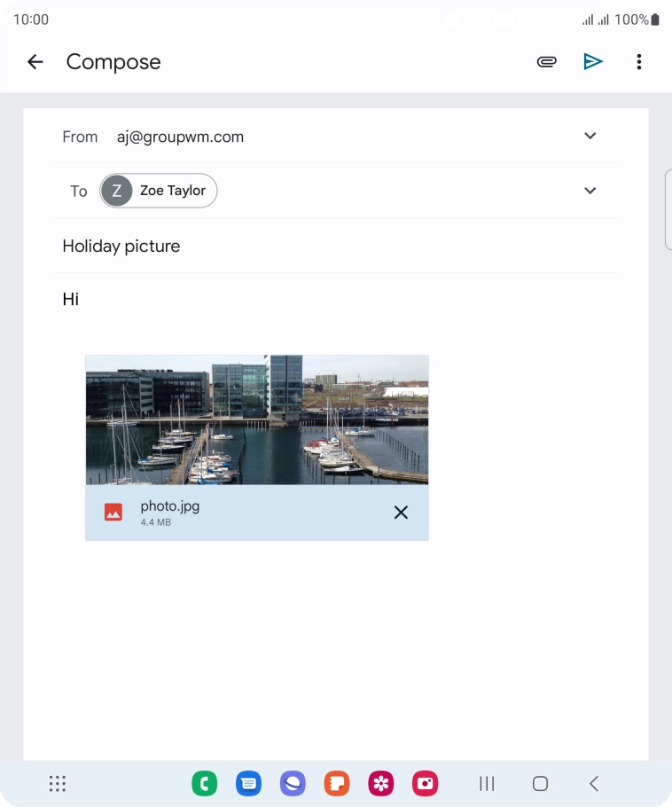Open the purple Internet browser app
This screenshot has width=672, height=807.
(293, 783)
